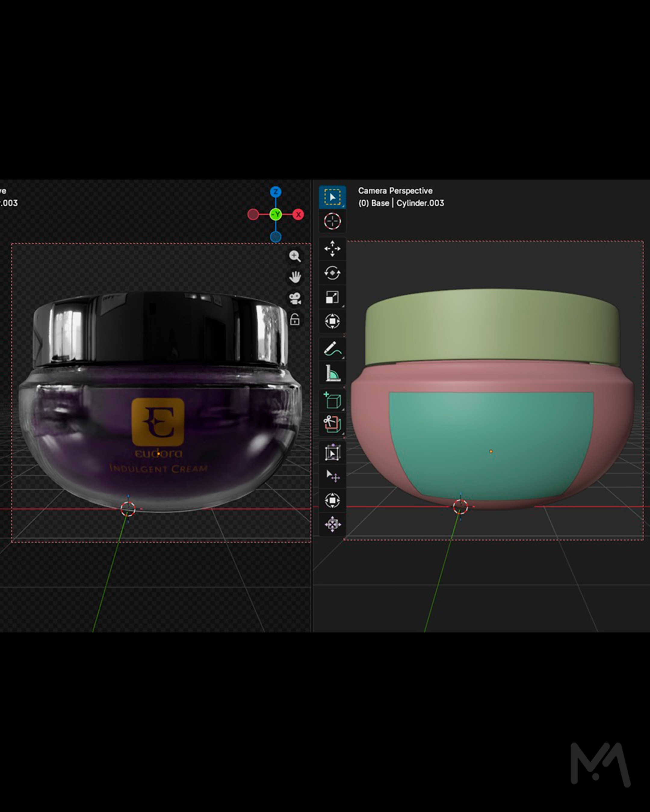Pick the arrow-with-move-cross tool icon
Screen dimensions: 650x812
tap(332, 476)
